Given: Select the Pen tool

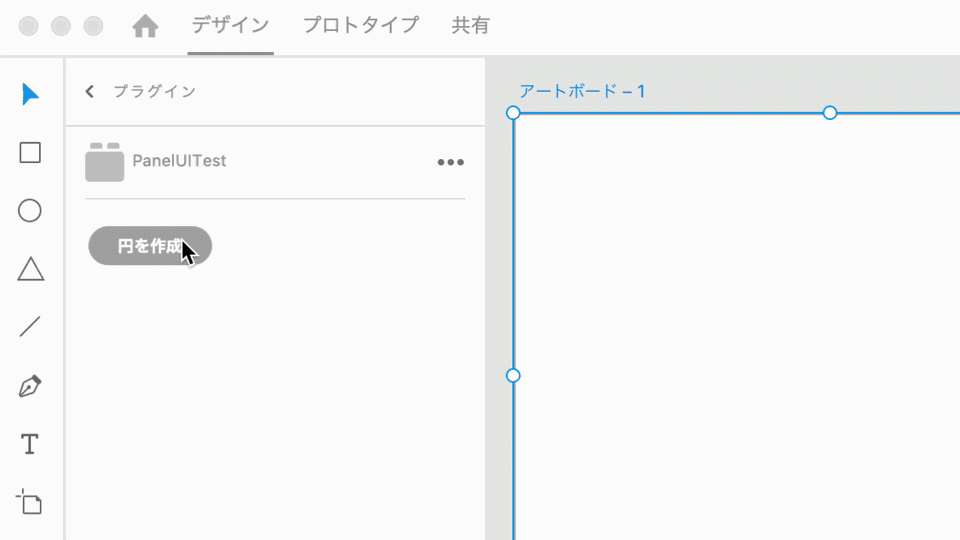Looking at the screenshot, I should (30, 386).
